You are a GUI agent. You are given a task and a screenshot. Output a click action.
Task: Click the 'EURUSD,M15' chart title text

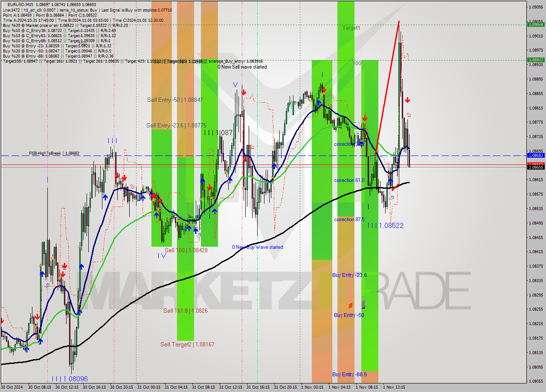point(21,4)
